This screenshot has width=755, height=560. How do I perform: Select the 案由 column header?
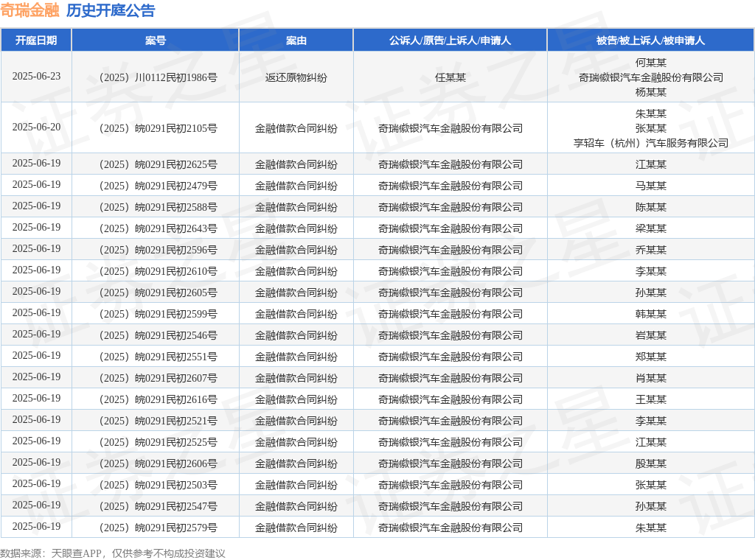(x=296, y=41)
